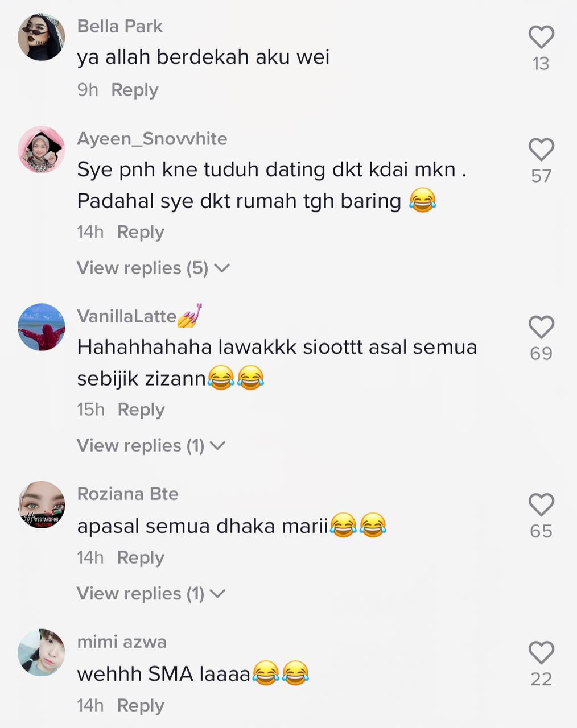Open username Bella Park

(x=119, y=26)
